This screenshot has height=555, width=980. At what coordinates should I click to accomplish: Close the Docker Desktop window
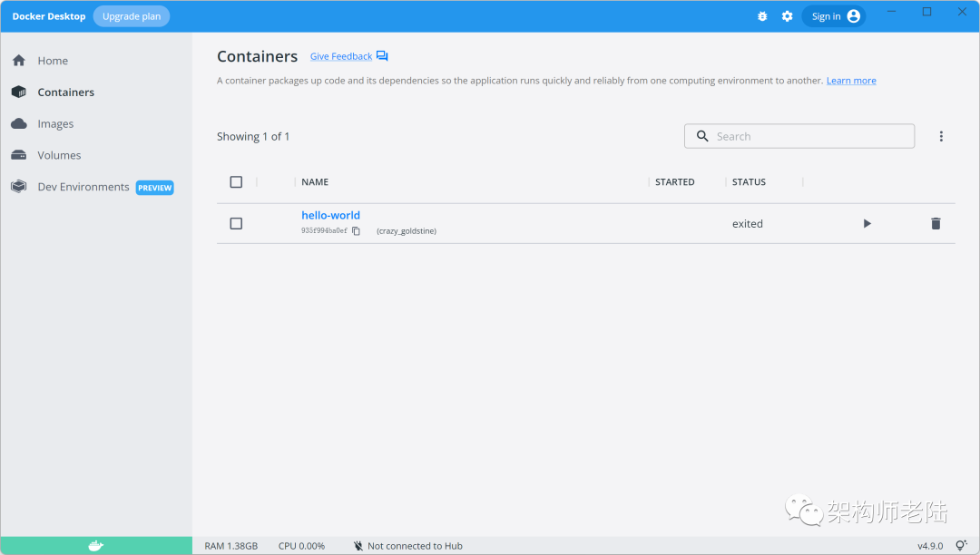pyautogui.click(x=962, y=11)
